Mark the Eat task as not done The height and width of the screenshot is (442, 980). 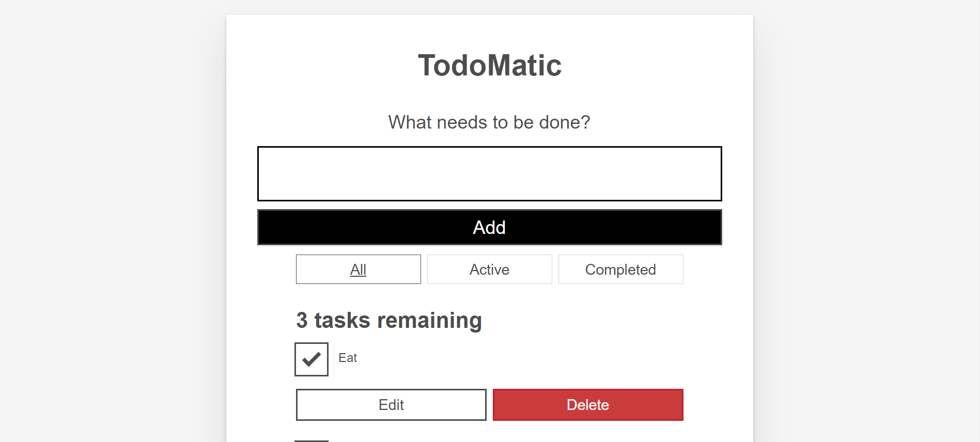[x=312, y=359]
